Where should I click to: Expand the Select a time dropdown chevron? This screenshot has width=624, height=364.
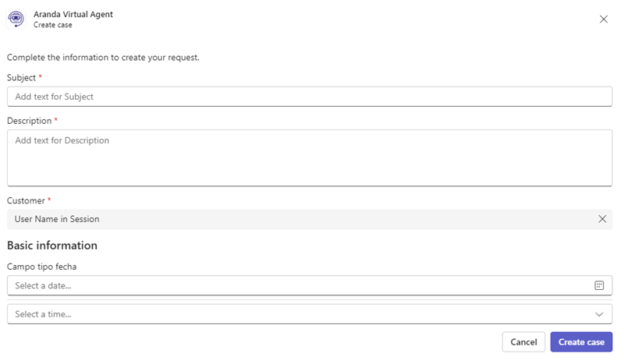[599, 314]
